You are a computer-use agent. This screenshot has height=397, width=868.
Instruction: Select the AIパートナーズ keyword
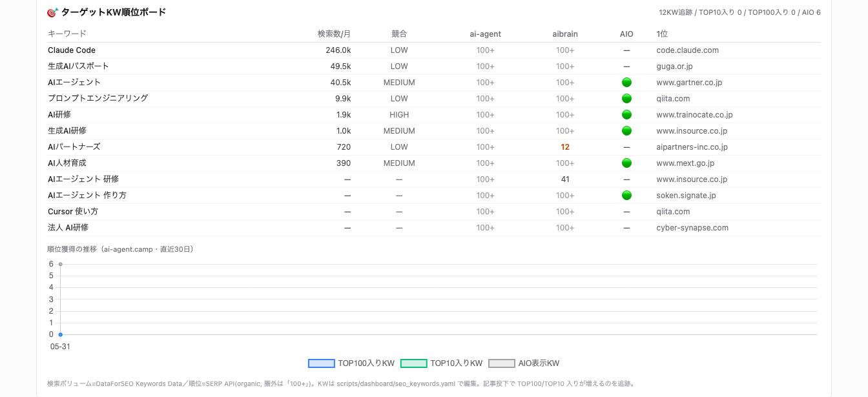(x=74, y=147)
